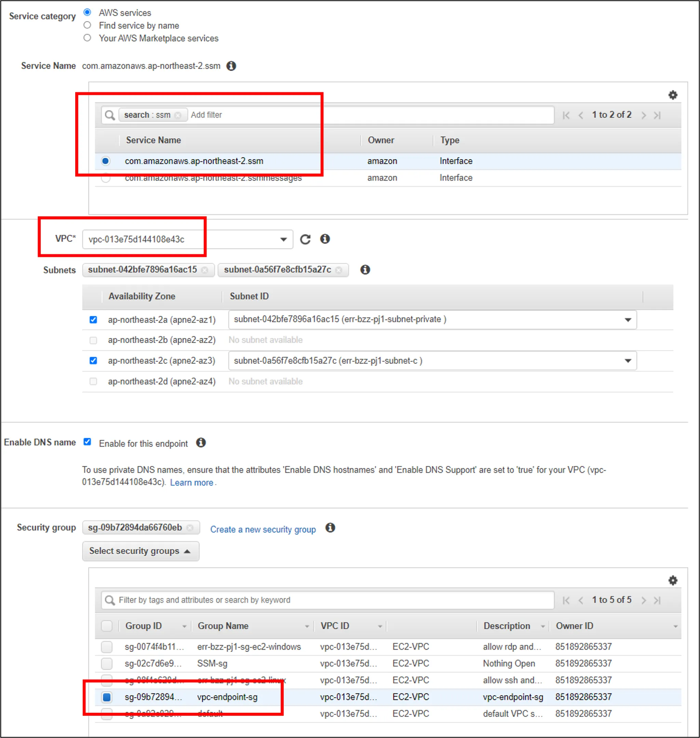700x738 pixels.
Task: Click info icon for Enable DNS name
Action: tap(201, 443)
